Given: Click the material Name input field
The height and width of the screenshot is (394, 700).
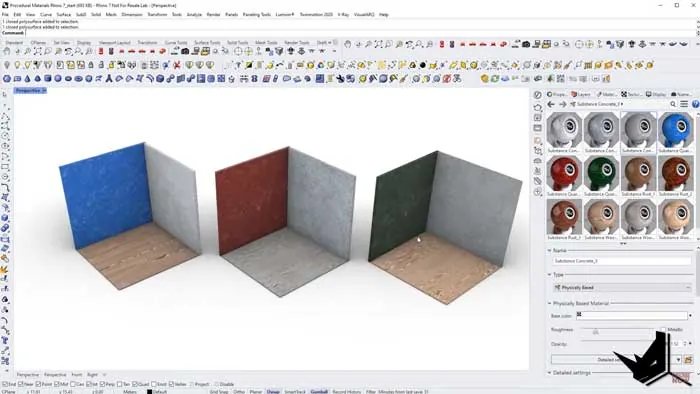Looking at the screenshot, I should click(x=622, y=261).
